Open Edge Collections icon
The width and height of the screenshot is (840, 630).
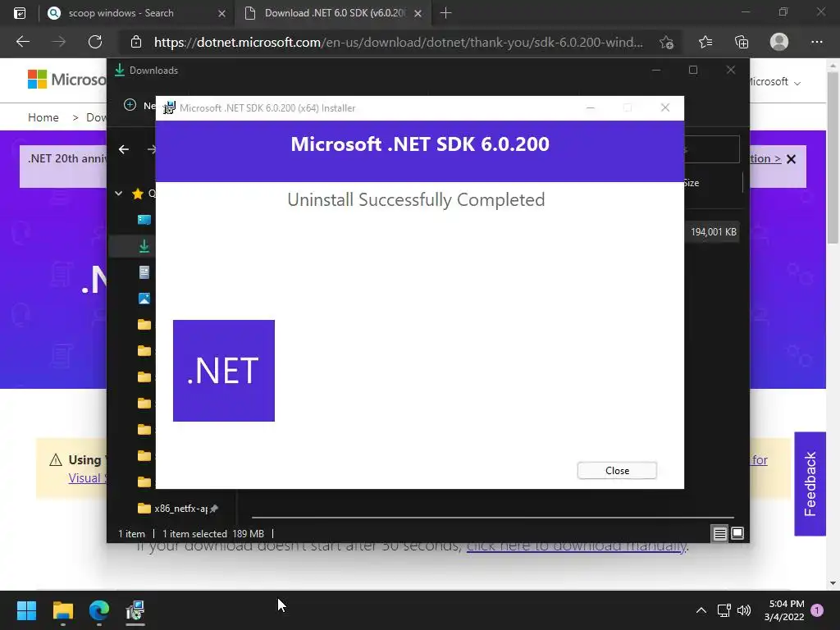[742, 42]
